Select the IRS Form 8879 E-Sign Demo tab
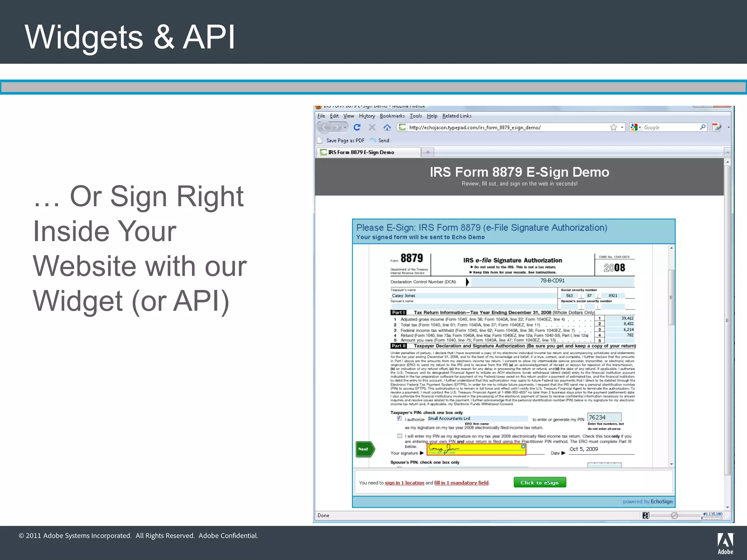This screenshot has height=560, width=747. 368,152
